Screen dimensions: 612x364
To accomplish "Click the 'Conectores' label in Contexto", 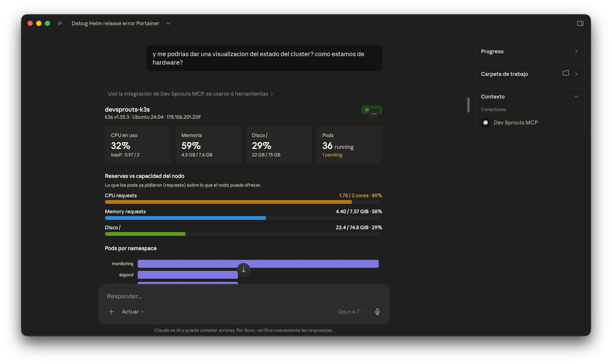I will pyautogui.click(x=493, y=109).
